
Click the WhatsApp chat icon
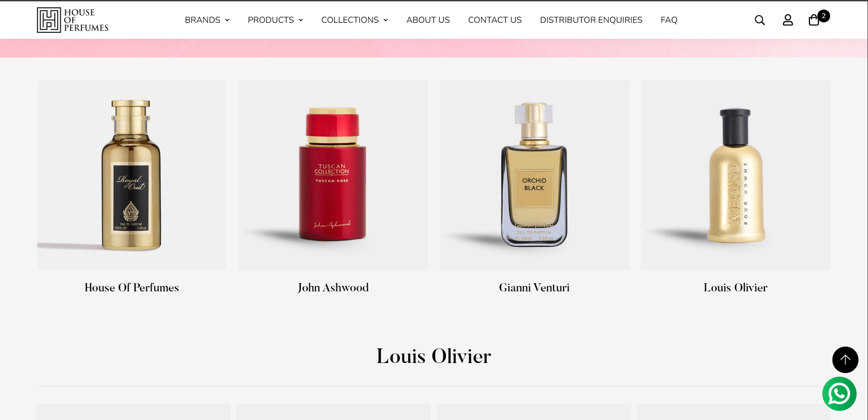pyautogui.click(x=839, y=394)
